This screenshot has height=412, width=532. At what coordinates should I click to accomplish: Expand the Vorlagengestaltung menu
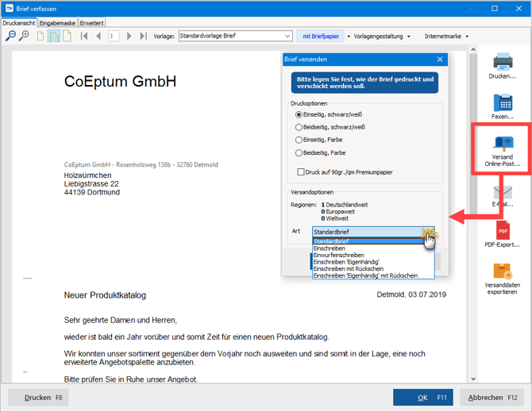(381, 36)
